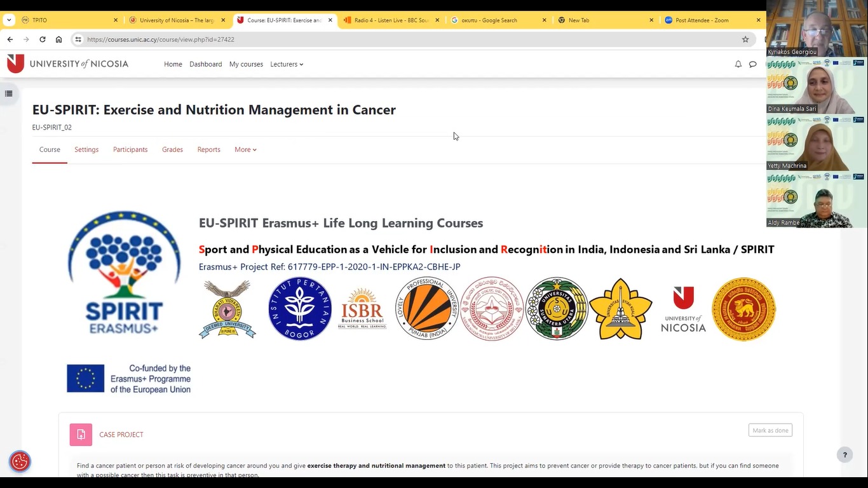Open the Dashboard link

point(205,64)
